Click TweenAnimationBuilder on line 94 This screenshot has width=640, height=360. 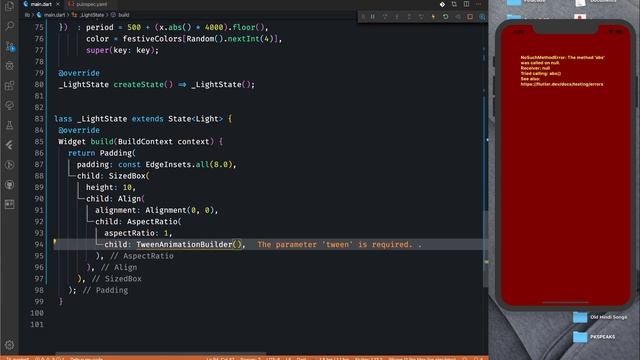coord(184,244)
